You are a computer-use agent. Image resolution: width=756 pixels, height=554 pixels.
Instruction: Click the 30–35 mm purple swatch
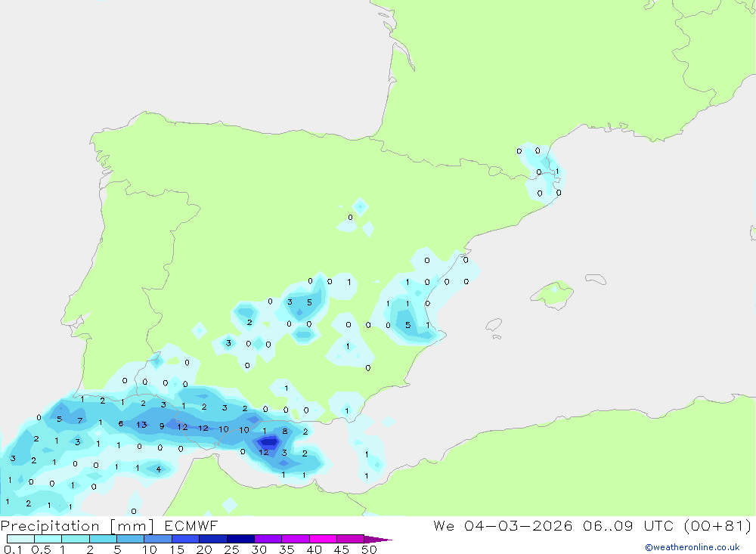tap(268, 539)
